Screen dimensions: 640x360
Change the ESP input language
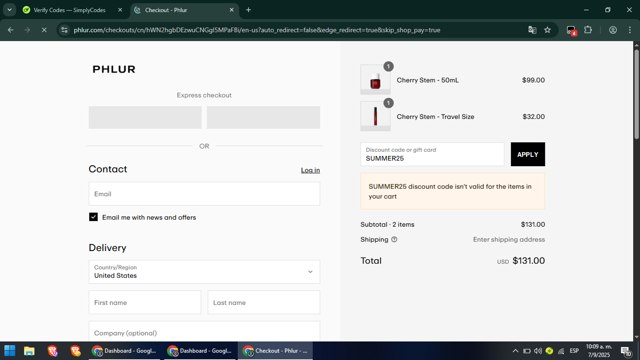574,351
